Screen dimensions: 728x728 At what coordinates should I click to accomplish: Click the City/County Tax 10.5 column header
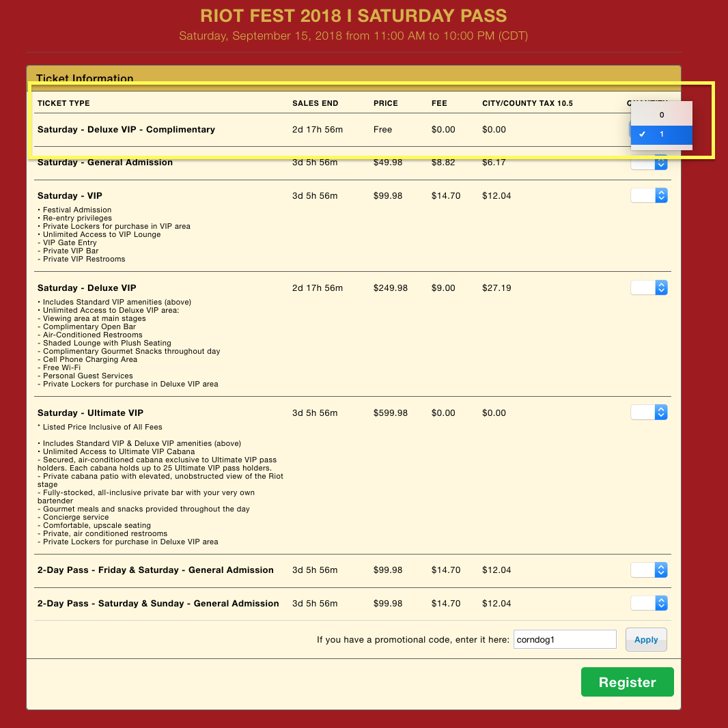(527, 103)
